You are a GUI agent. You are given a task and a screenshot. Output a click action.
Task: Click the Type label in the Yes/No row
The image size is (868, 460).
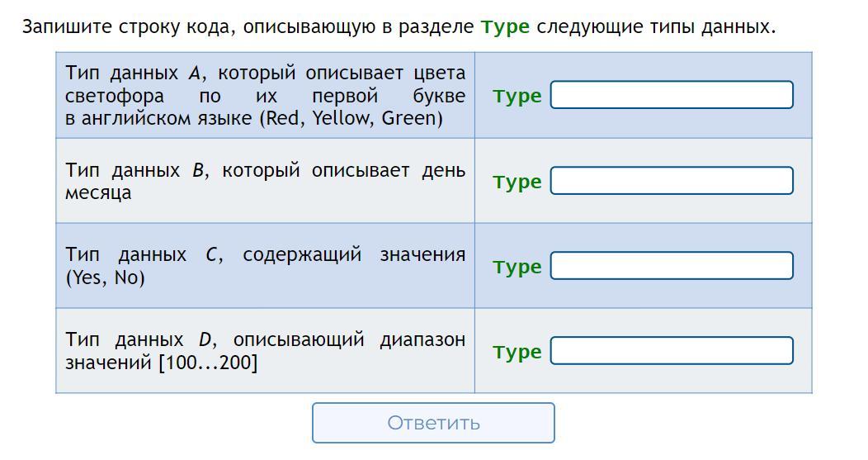(517, 267)
